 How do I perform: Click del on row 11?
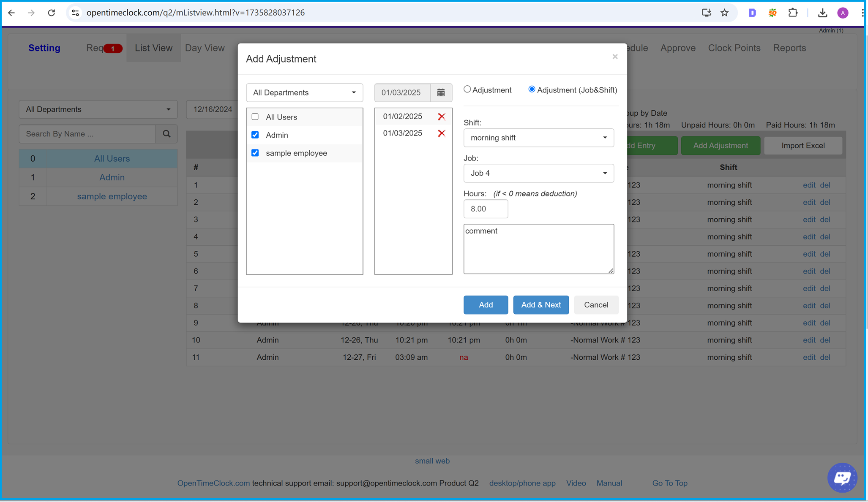click(x=825, y=357)
